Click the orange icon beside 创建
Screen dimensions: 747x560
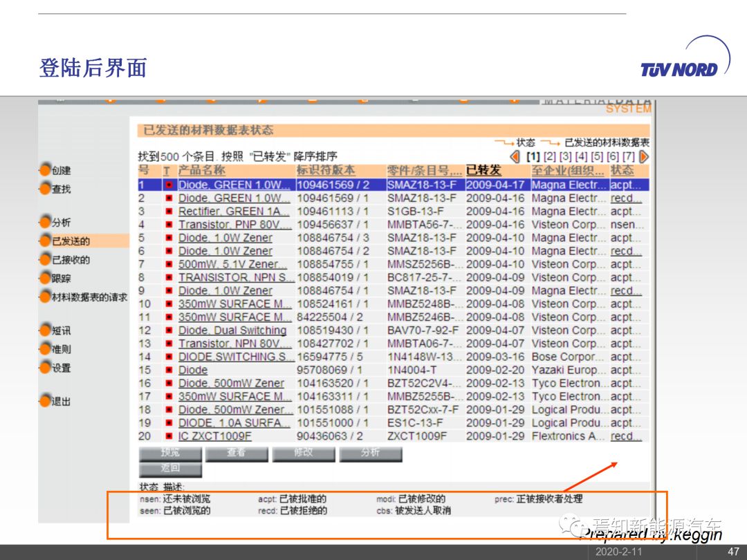point(45,170)
